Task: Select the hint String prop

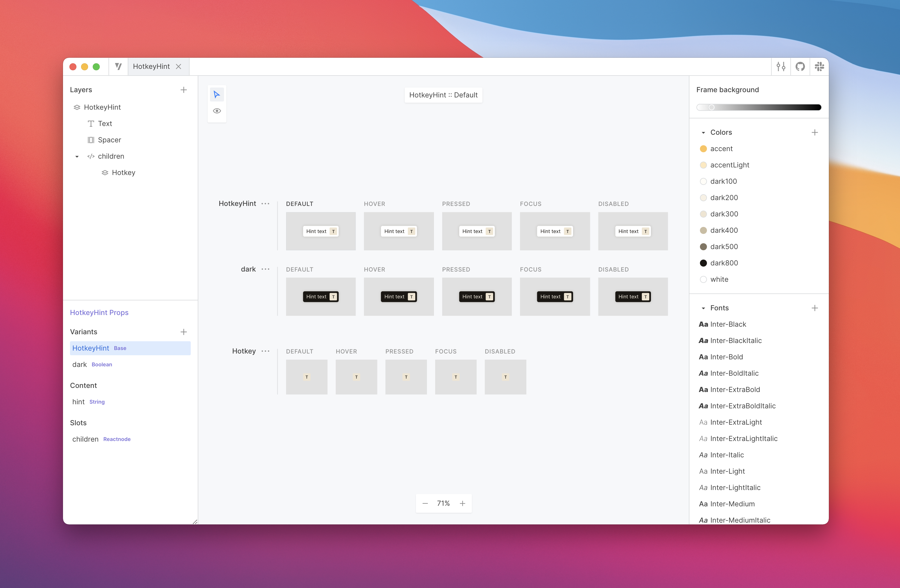Action: (x=130, y=402)
